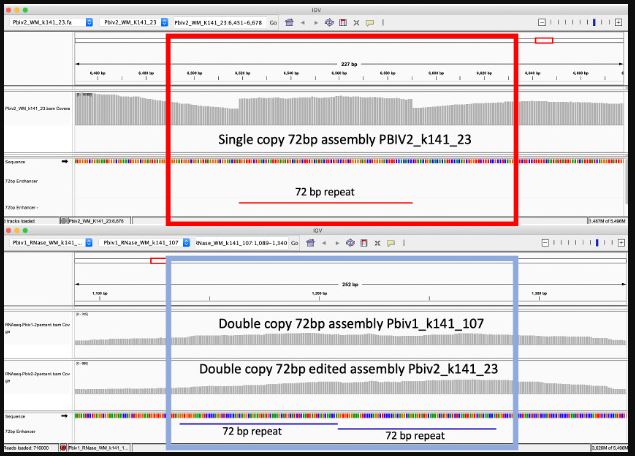Flip strand arrow on top Sequence track

[x=65, y=162]
